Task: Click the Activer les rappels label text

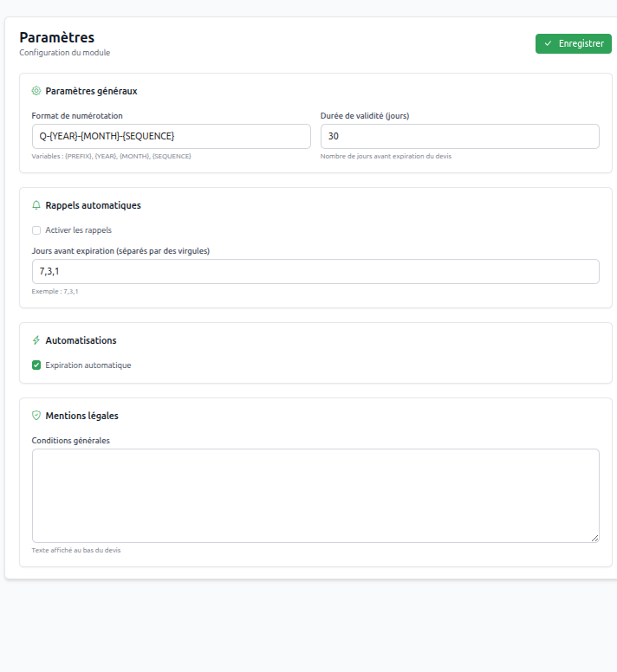Action: (x=78, y=230)
